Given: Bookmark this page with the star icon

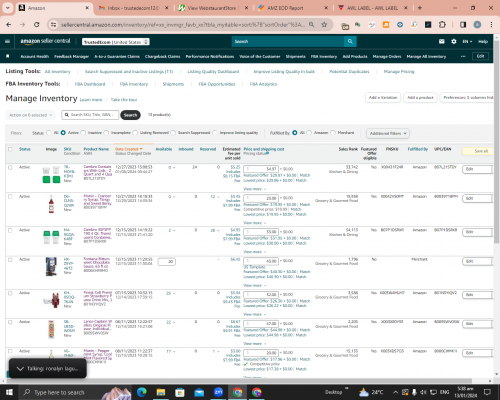Looking at the screenshot, I should tap(324, 24).
